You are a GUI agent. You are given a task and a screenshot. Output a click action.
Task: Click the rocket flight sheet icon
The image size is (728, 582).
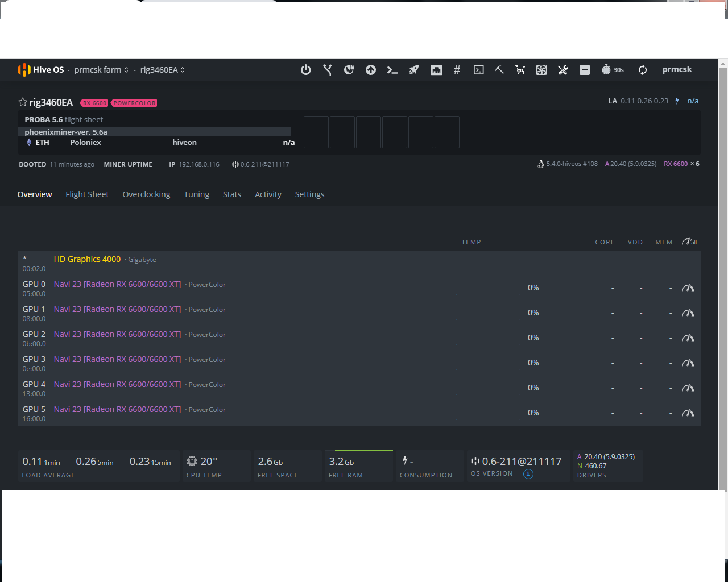click(x=414, y=70)
